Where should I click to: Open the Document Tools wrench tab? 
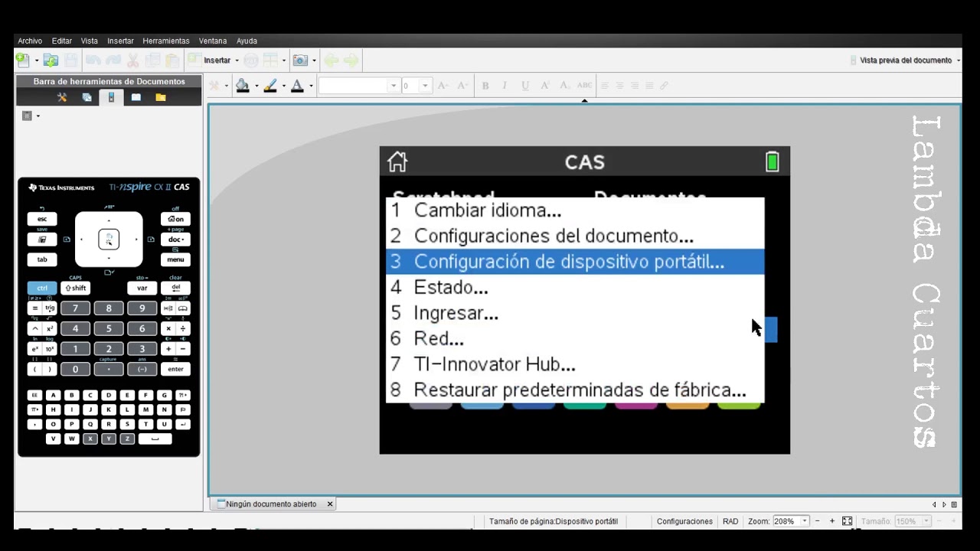[62, 97]
